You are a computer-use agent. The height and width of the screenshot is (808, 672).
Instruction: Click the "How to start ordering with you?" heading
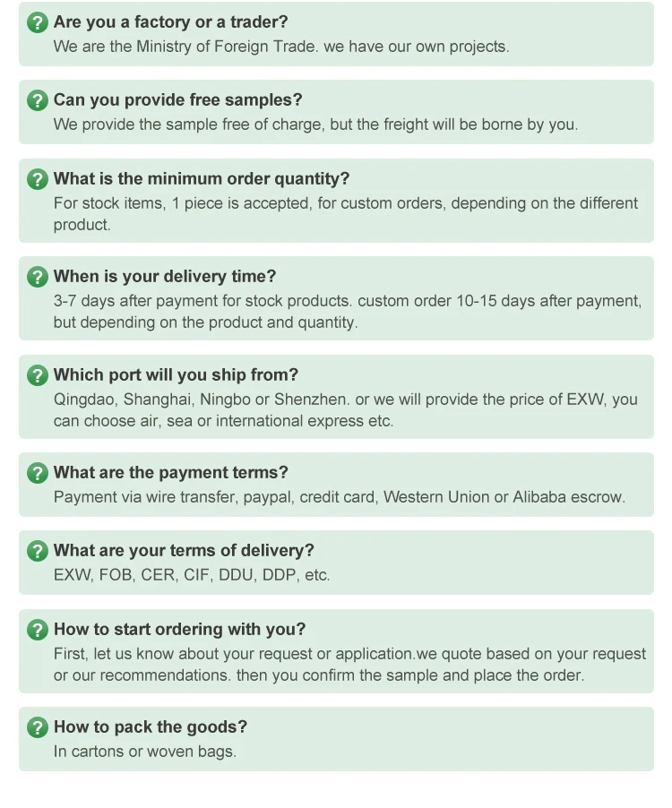(x=179, y=630)
